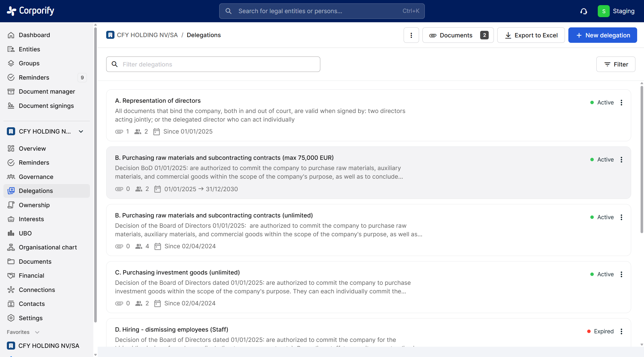644x357 pixels.
Task: Expand the CFY HOLDING entity switcher
Action: (81, 131)
